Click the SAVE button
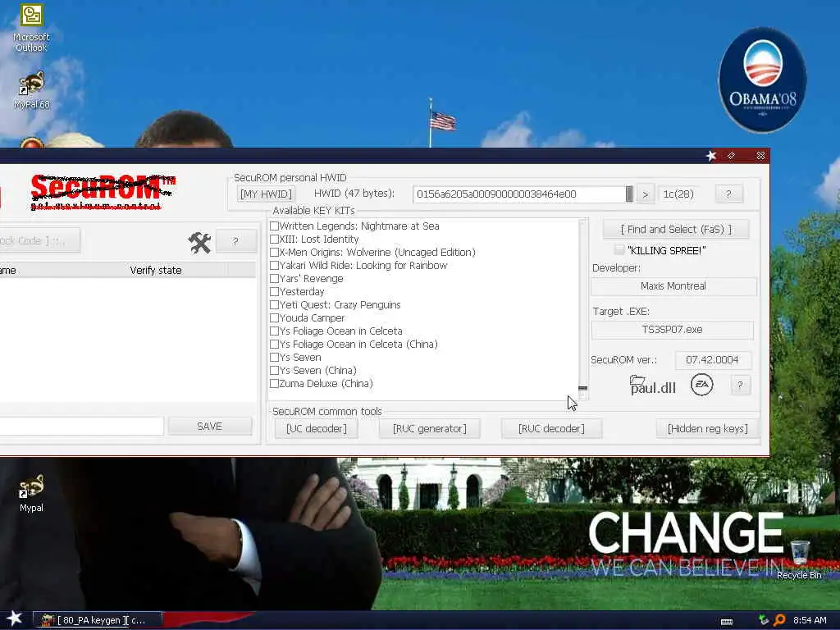The width and height of the screenshot is (840, 630). pyautogui.click(x=209, y=427)
